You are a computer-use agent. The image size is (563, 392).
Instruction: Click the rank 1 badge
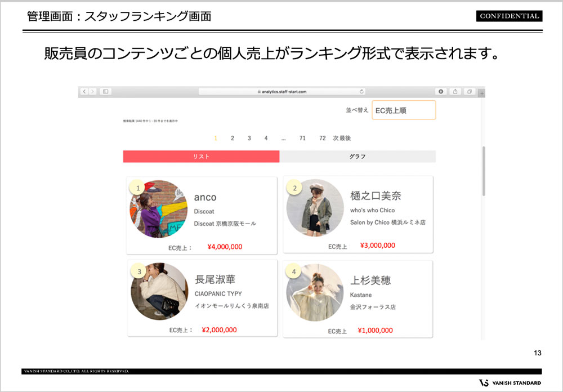(x=137, y=188)
